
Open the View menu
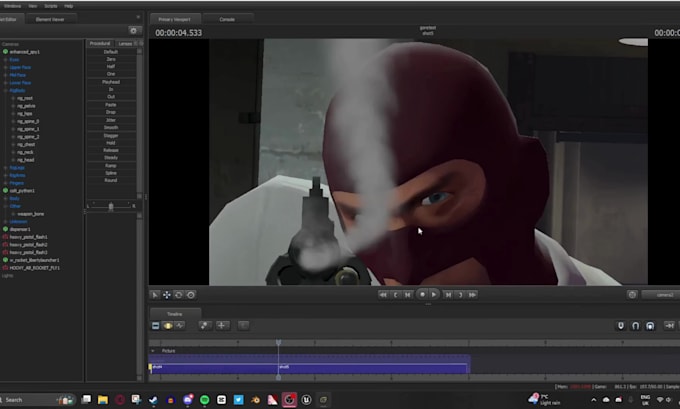33,6
